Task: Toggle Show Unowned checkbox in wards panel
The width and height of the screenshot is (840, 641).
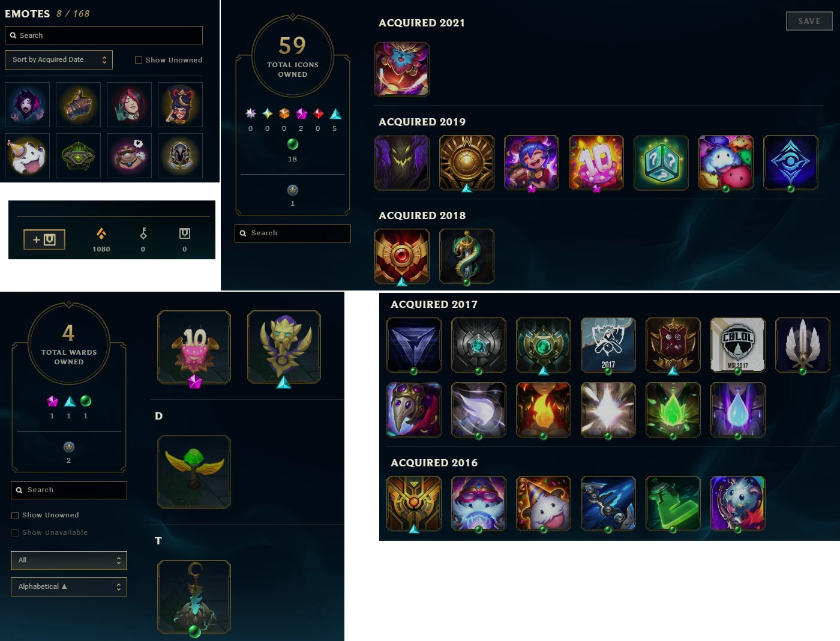Action: pos(15,515)
